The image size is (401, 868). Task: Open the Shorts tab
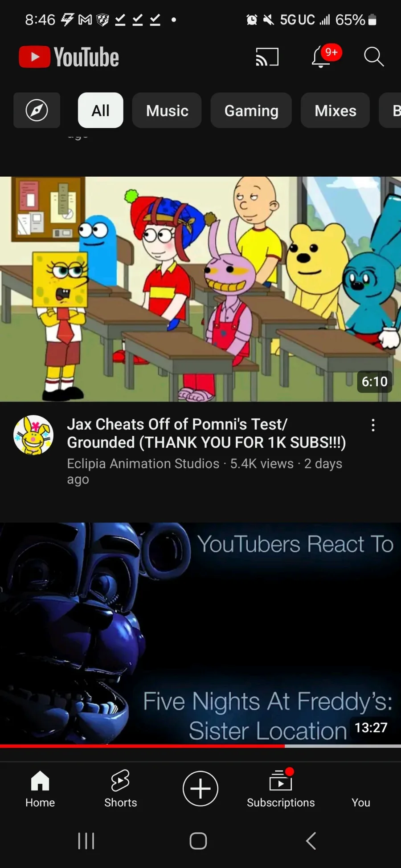120,788
